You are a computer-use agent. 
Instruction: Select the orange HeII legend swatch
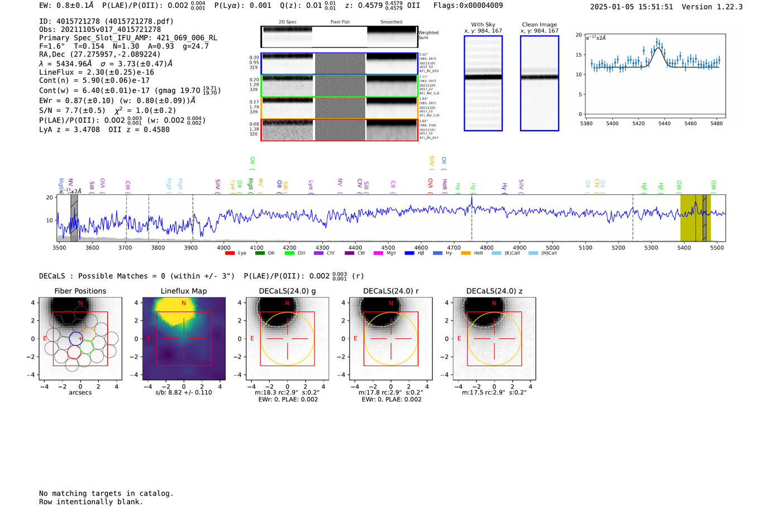pyautogui.click(x=466, y=253)
